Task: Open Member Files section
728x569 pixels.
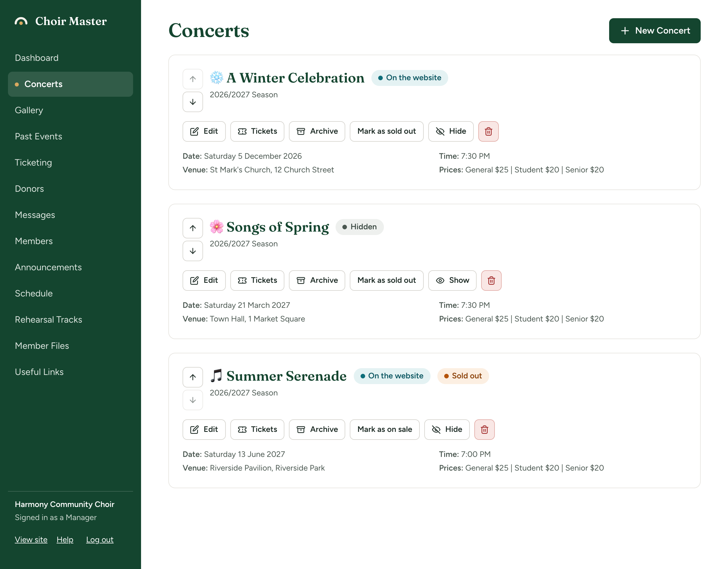Action: tap(70, 346)
